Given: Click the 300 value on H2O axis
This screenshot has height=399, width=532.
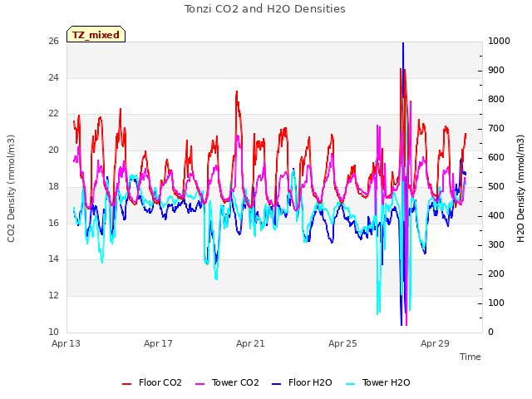Looking at the screenshot, I should (496, 244).
